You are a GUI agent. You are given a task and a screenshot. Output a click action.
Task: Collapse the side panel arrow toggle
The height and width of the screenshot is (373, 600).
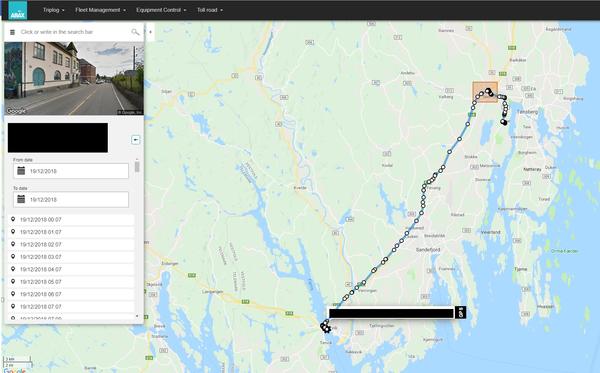[x=150, y=32]
